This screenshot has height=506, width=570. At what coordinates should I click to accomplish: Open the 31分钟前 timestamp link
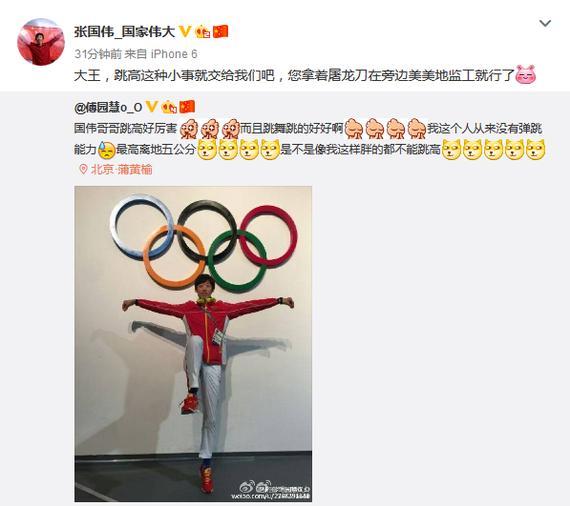(x=98, y=54)
